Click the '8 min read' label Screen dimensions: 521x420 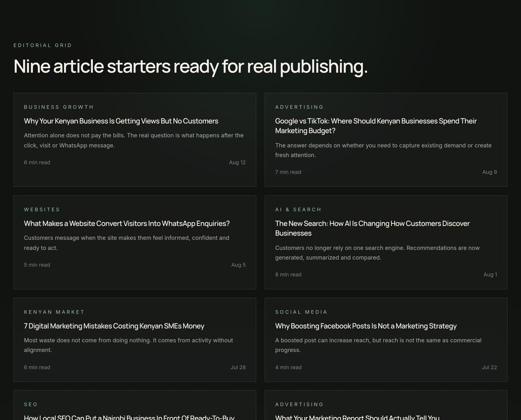coord(288,275)
